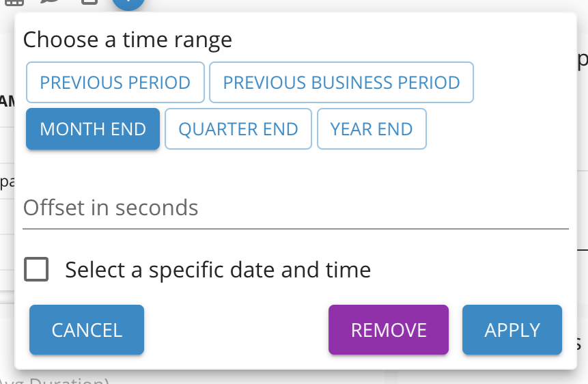
Task: Click the blue circular button at top
Action: pos(128,3)
